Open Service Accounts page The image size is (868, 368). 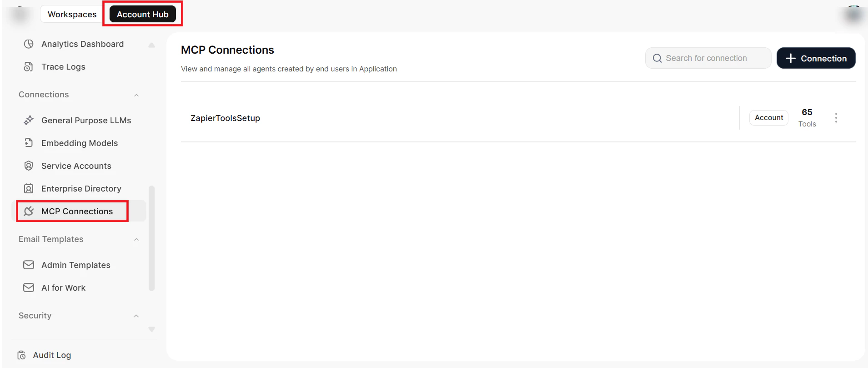76,166
